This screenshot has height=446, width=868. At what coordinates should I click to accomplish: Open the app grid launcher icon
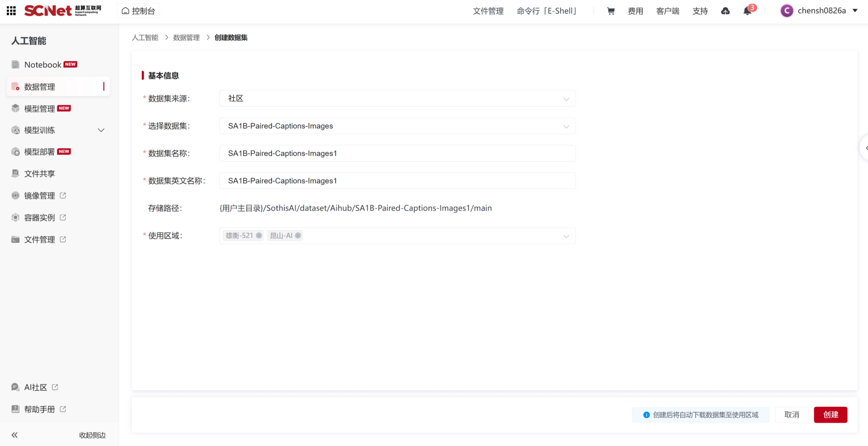[x=11, y=11]
